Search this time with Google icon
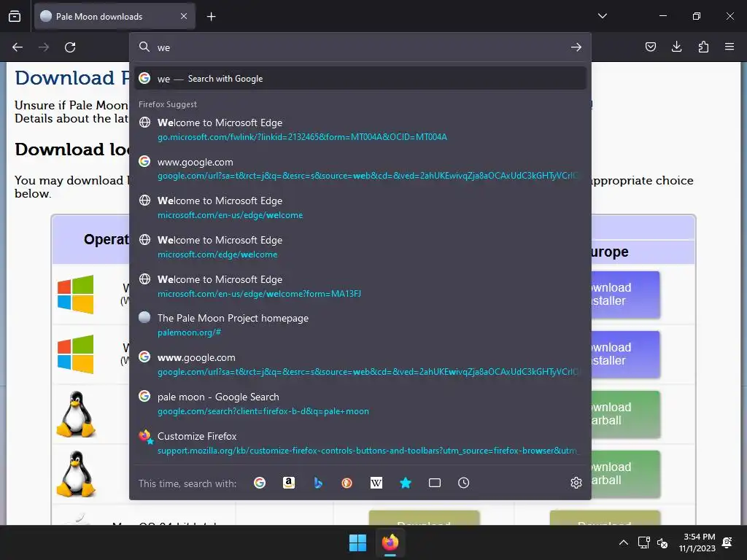747x560 pixels. [x=260, y=483]
